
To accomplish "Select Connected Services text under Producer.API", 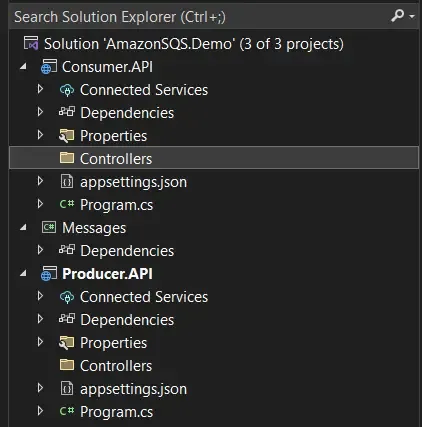I will 144,297.
